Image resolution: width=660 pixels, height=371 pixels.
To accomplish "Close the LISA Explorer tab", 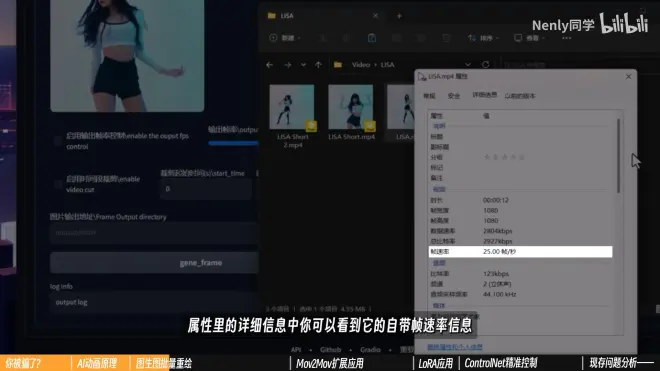I will tap(375, 16).
